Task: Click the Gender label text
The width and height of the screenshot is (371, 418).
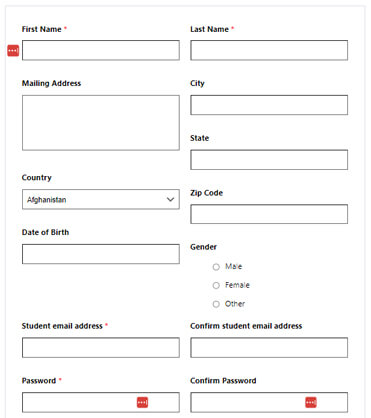Action: (203, 247)
